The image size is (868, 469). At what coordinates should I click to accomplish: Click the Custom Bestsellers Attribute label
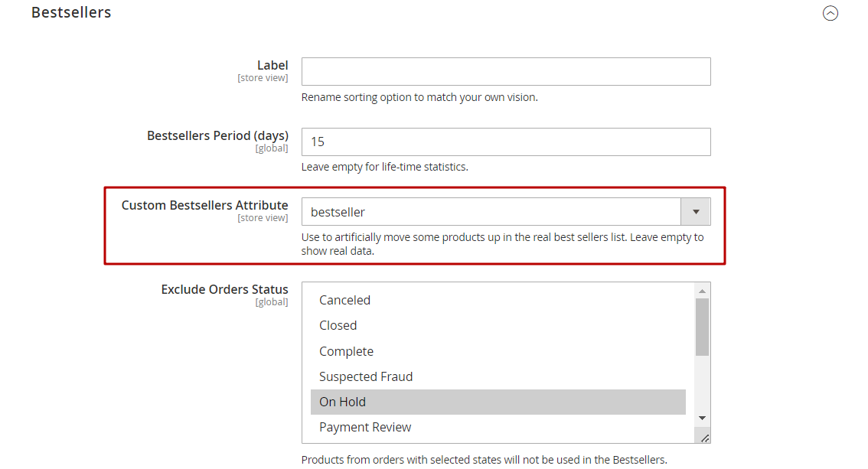click(x=205, y=205)
